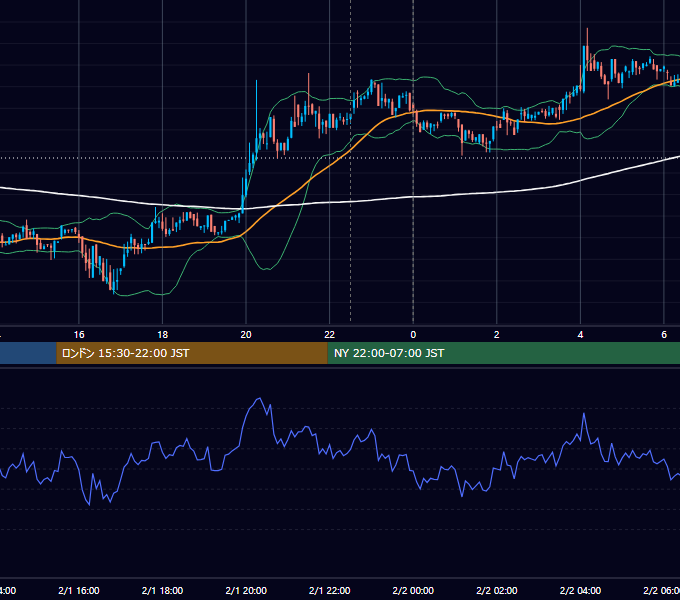The image size is (680, 600).
Task: Click the oscillator peak near 2/1 20:00
Action: 259,398
